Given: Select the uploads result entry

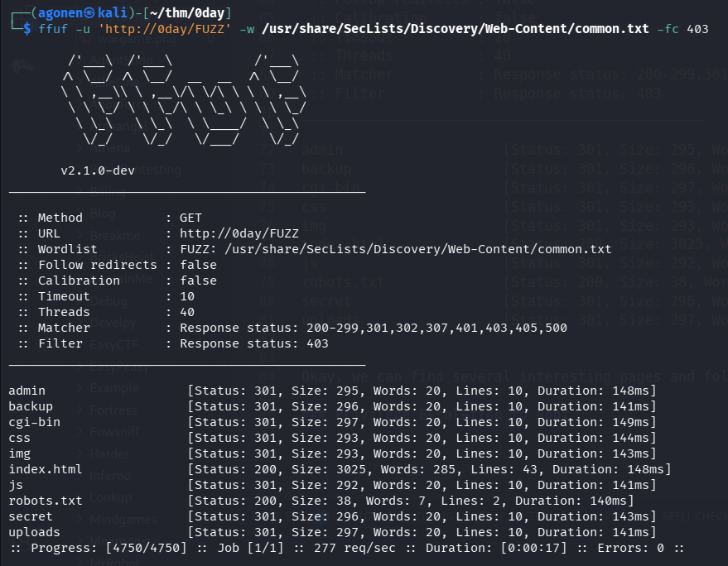Looking at the screenshot, I should click(x=34, y=532).
